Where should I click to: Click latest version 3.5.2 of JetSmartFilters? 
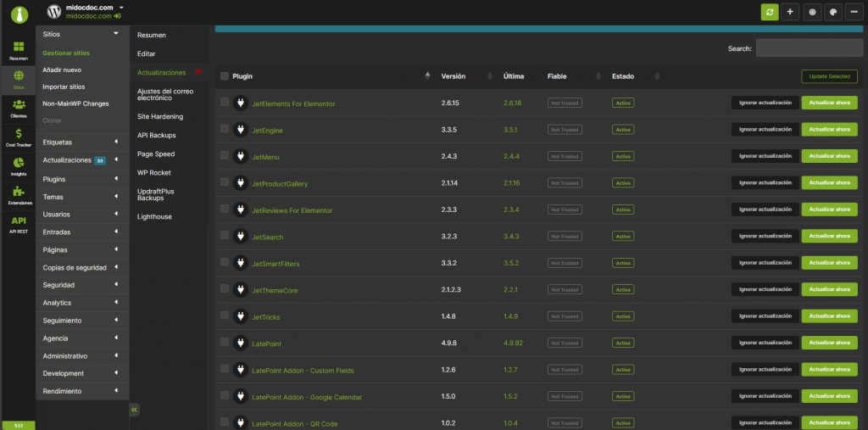click(x=511, y=264)
